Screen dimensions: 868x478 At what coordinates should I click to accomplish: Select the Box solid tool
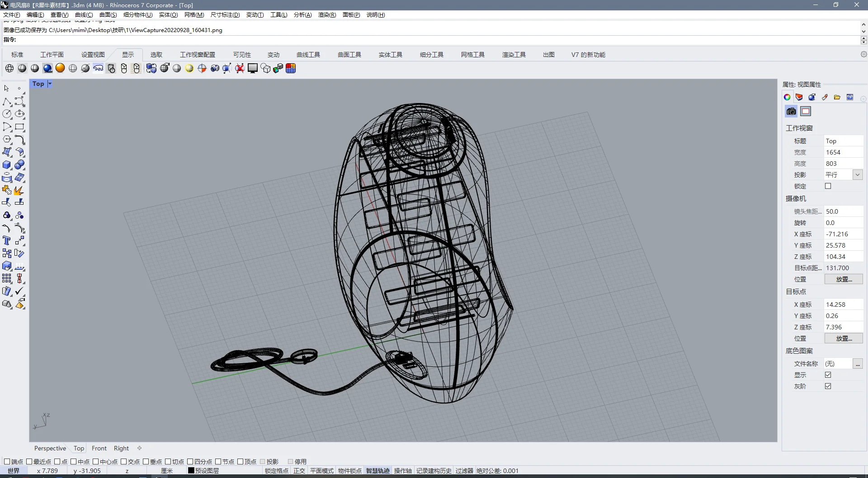[x=7, y=165]
